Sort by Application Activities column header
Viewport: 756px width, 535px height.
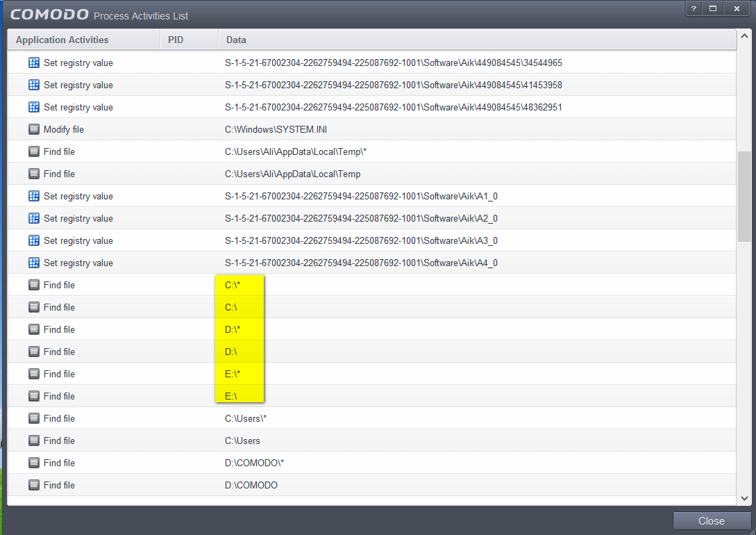(x=84, y=40)
